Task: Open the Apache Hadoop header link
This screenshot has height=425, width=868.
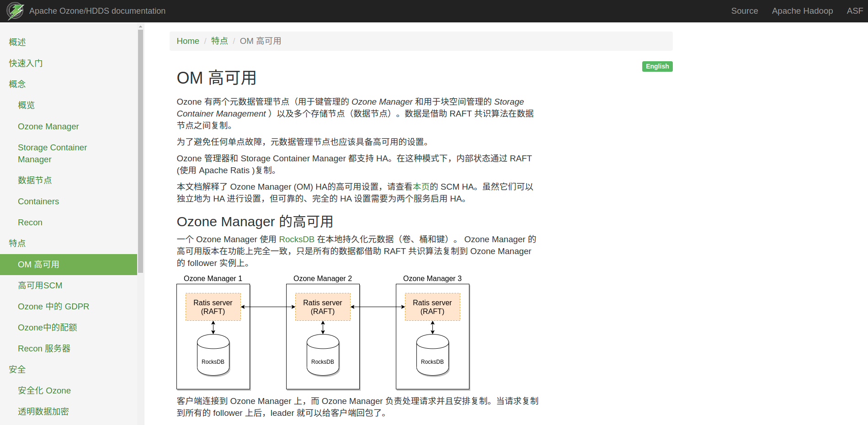Action: (x=802, y=11)
